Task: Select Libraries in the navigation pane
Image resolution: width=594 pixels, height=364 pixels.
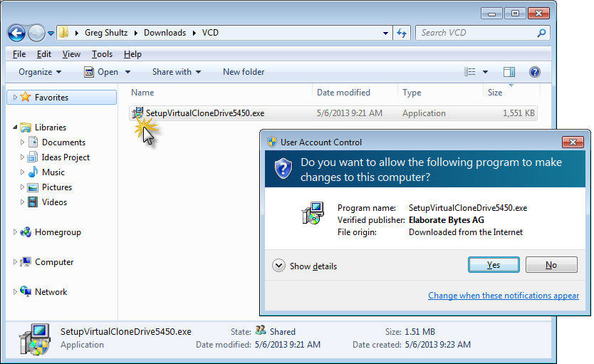Action: [51, 128]
